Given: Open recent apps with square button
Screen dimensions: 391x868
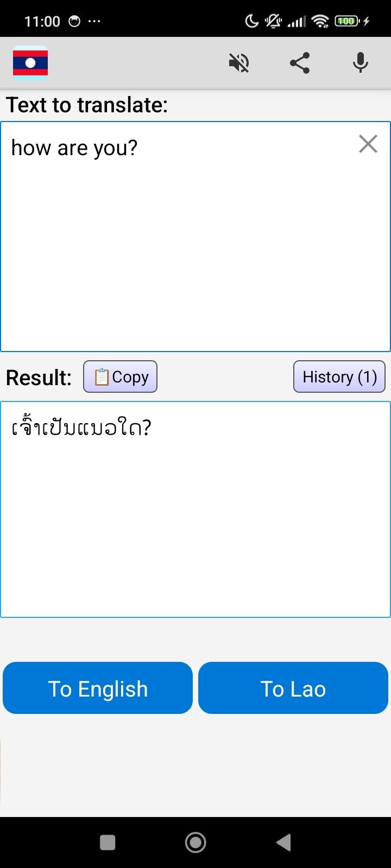Looking at the screenshot, I should [x=108, y=843].
